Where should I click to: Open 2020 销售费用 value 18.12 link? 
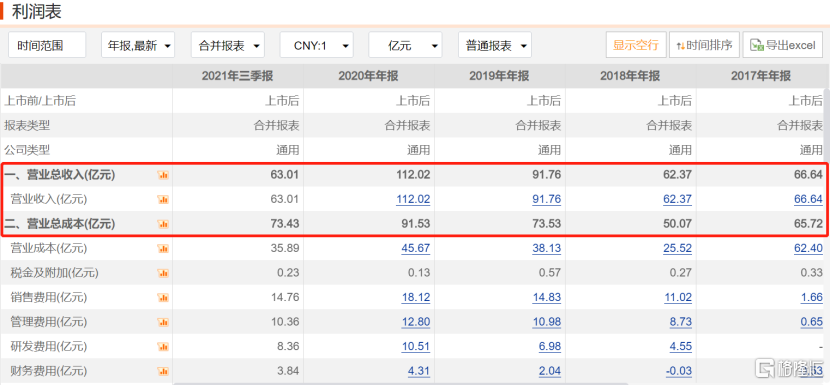[416, 298]
